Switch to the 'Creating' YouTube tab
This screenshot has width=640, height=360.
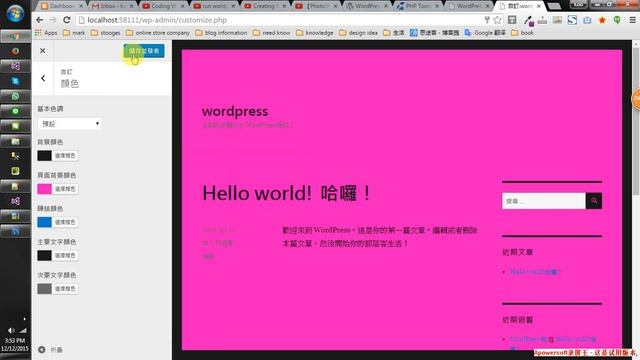264,6
